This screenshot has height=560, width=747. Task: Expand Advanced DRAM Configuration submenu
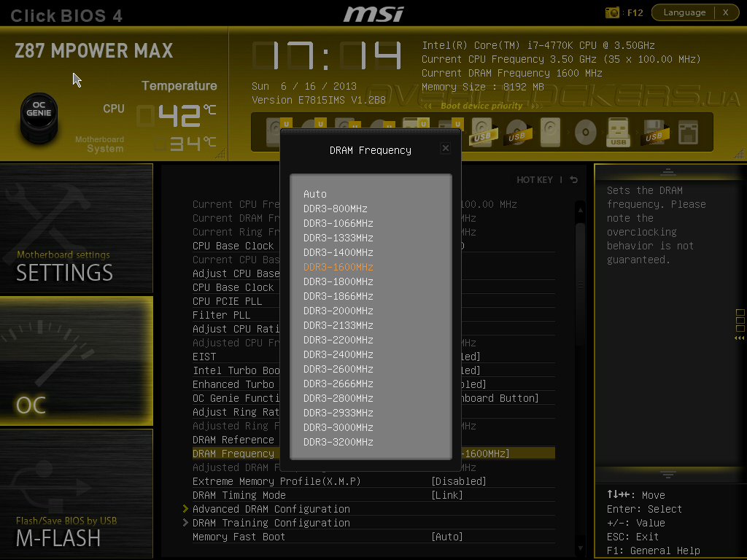pos(271,509)
